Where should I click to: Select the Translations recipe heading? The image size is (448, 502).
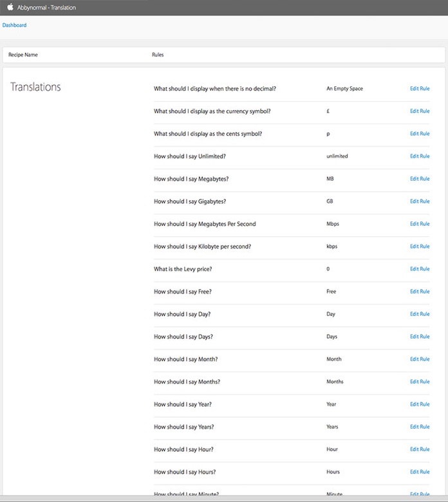[35, 87]
